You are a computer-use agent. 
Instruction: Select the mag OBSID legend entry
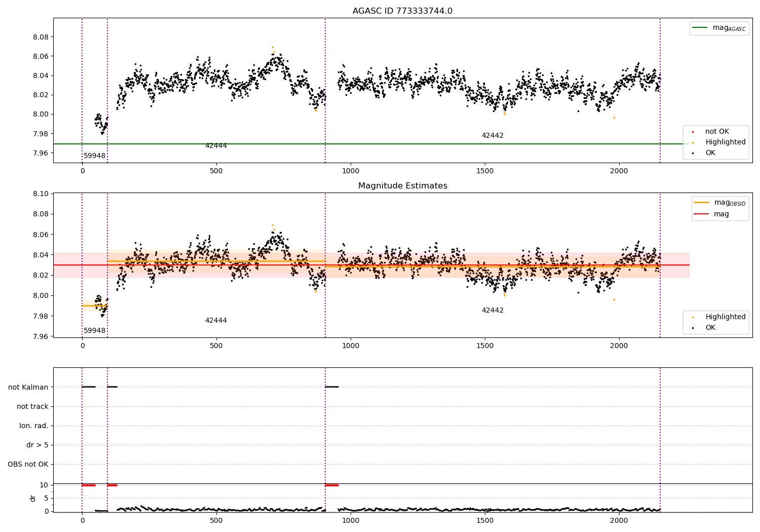coord(720,203)
